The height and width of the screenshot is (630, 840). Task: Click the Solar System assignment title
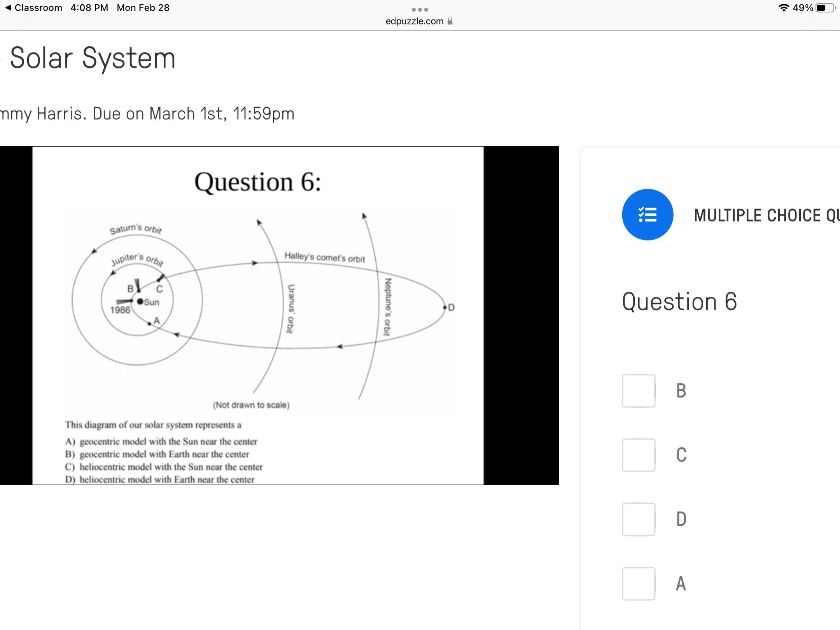93,58
